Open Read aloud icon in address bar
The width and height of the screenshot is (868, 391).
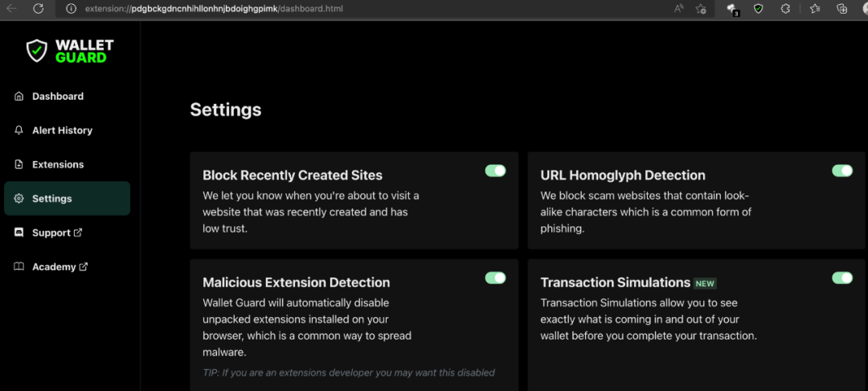pos(678,9)
